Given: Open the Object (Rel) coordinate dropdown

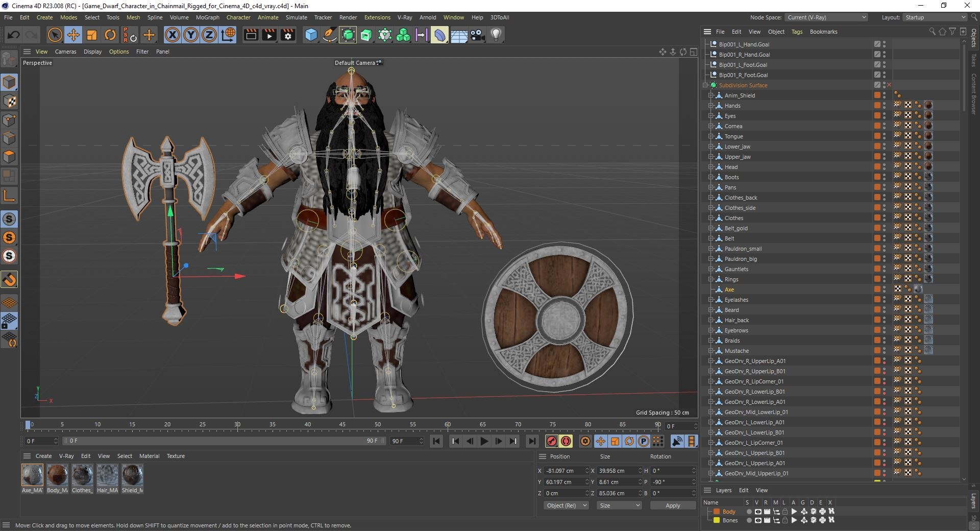Looking at the screenshot, I should (x=566, y=505).
